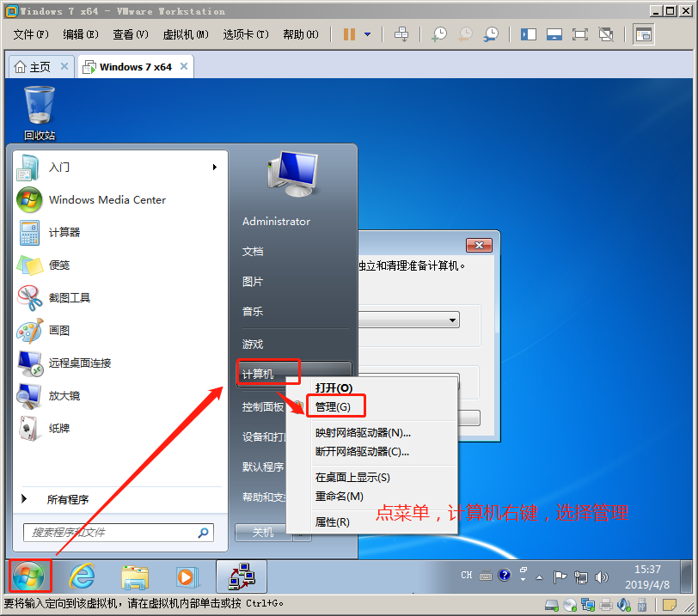698x616 pixels.
Task: Open the 便笺 sticky notes program
Action: pyautogui.click(x=121, y=265)
